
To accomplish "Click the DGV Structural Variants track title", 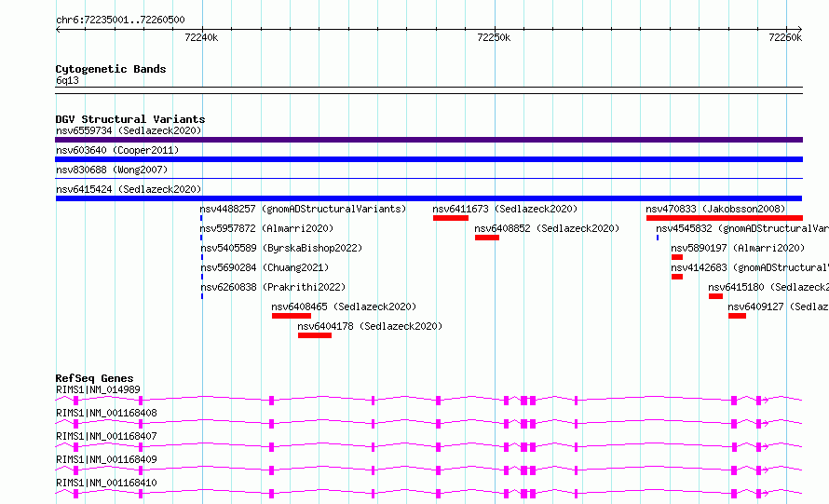I will pyautogui.click(x=130, y=119).
